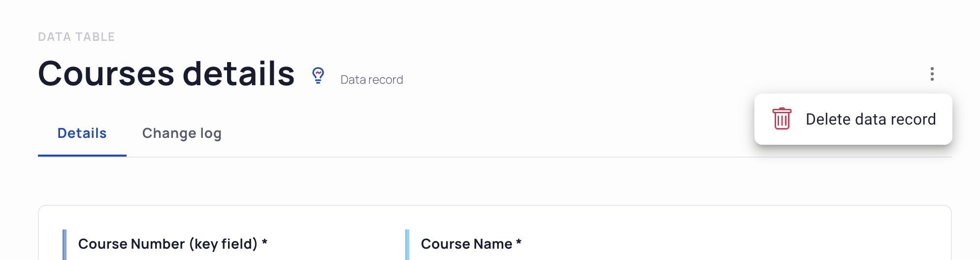The width and height of the screenshot is (980, 260).
Task: Click the blue underline beneath the Details tab
Action: pyautogui.click(x=82, y=156)
